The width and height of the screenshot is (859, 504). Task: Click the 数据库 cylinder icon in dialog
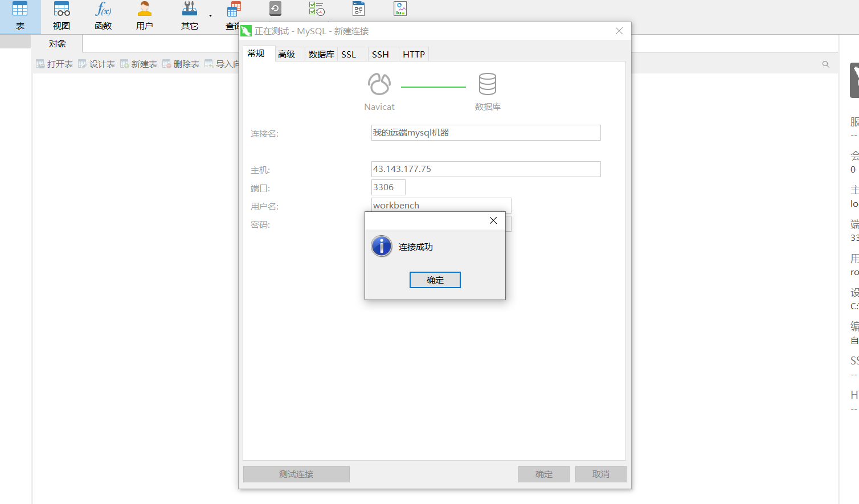pyautogui.click(x=488, y=84)
